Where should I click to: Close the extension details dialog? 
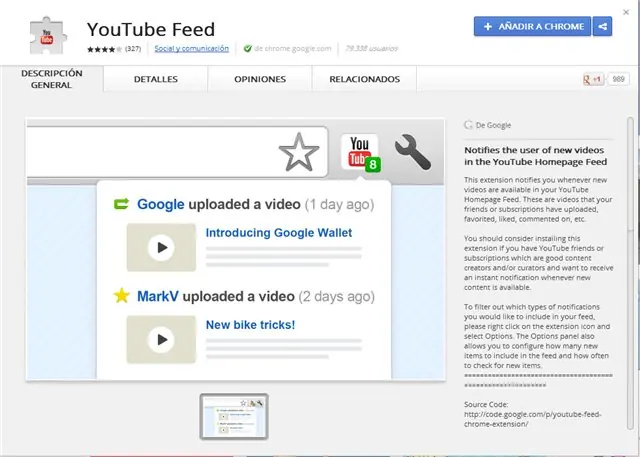[626, 13]
